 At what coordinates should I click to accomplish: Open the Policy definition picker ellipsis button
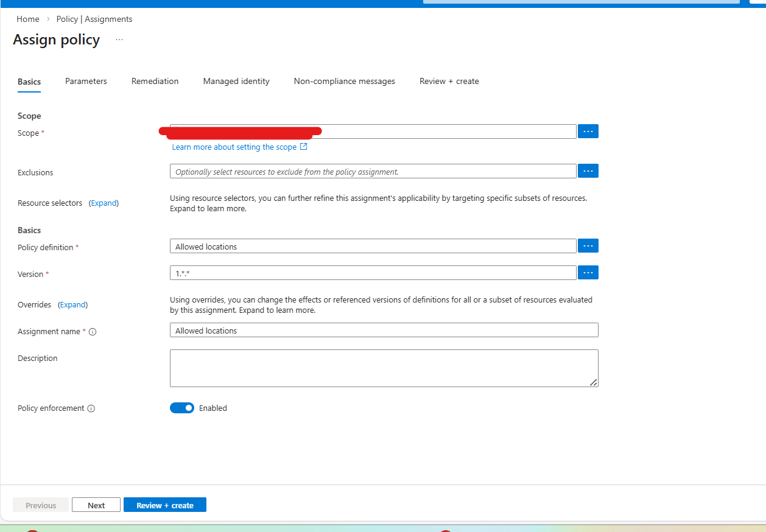[588, 246]
